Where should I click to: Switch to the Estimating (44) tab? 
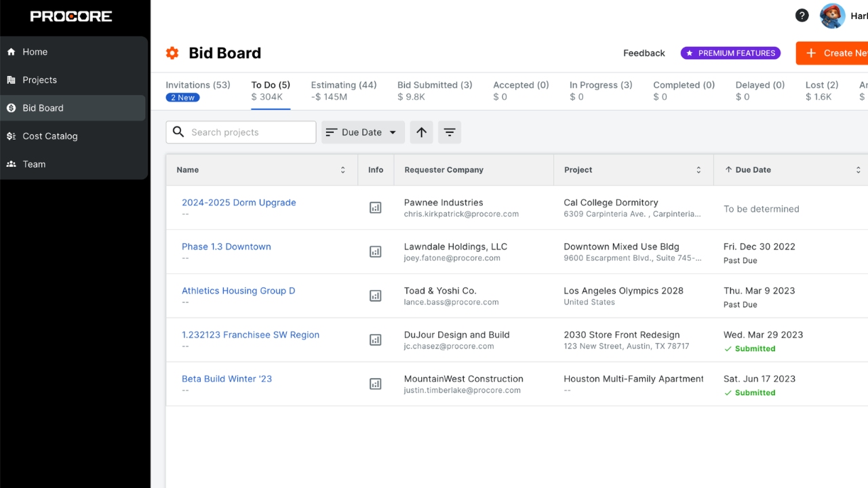pos(344,91)
